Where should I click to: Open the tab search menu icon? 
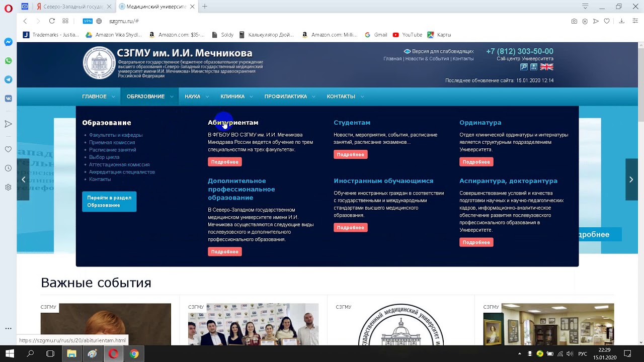[x=585, y=7]
